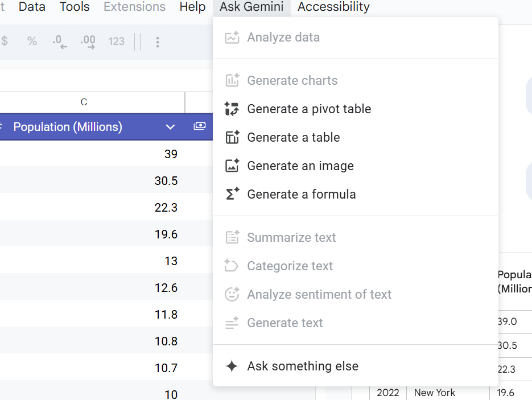Open the Accessibility menu
This screenshot has height=400, width=532.
pos(333,7)
